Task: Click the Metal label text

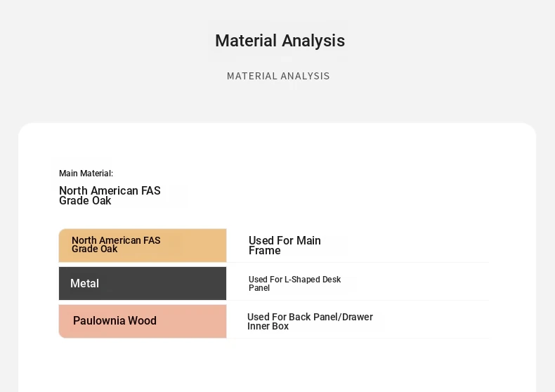Action: pos(84,283)
